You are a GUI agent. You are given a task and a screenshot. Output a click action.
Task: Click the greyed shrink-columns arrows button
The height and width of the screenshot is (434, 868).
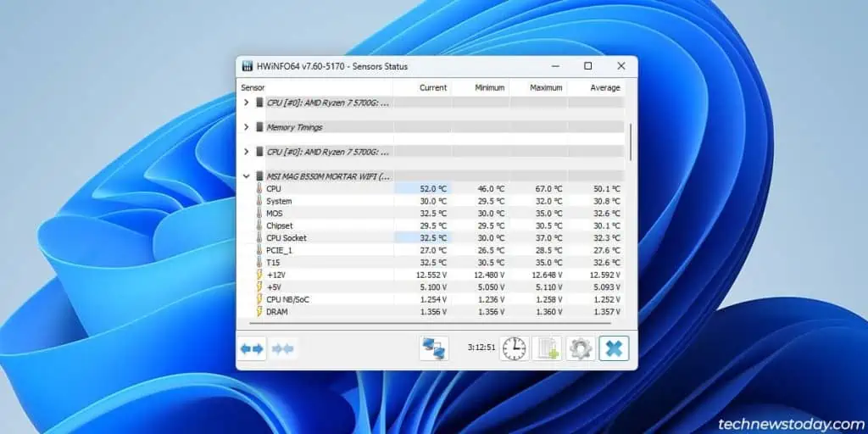[283, 348]
